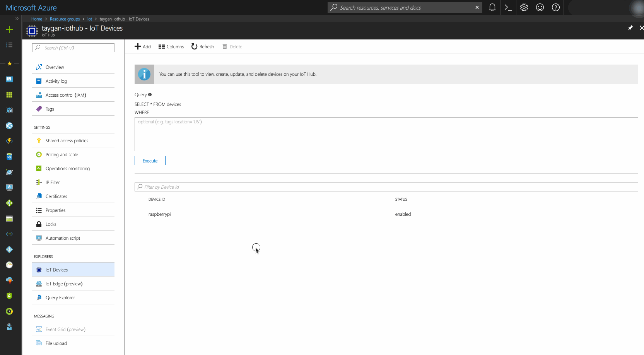Open the Function Apps lightning icon
Screen dimensions: 644x355
coord(9,141)
